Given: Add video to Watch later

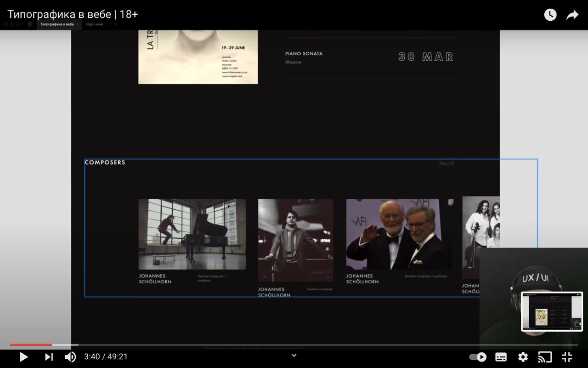Looking at the screenshot, I should [x=550, y=15].
